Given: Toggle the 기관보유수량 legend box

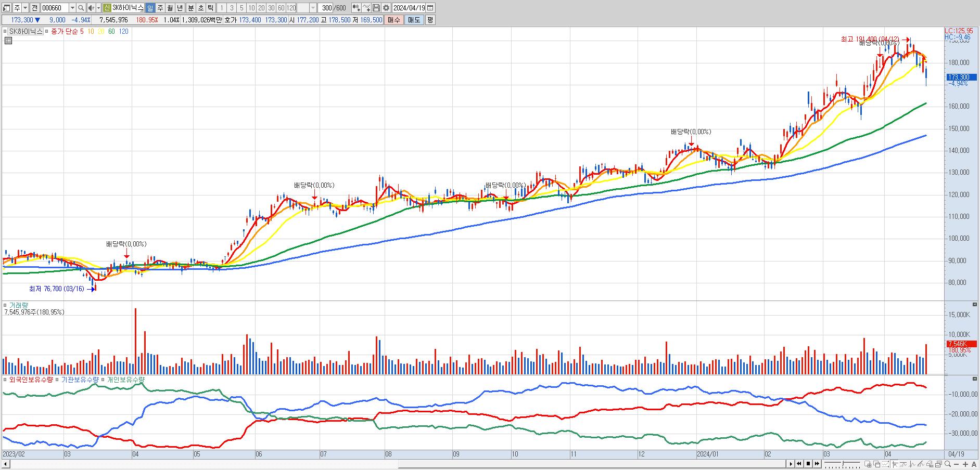Looking at the screenshot, I should coord(57,380).
